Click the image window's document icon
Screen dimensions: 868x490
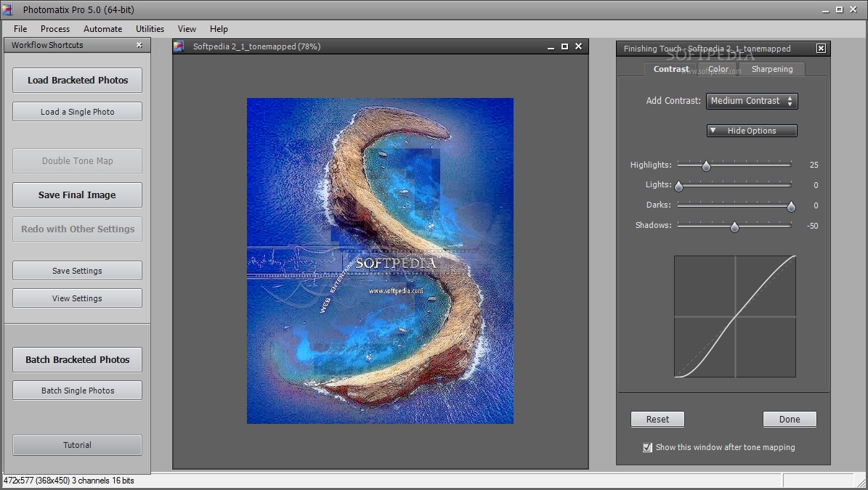(x=179, y=46)
